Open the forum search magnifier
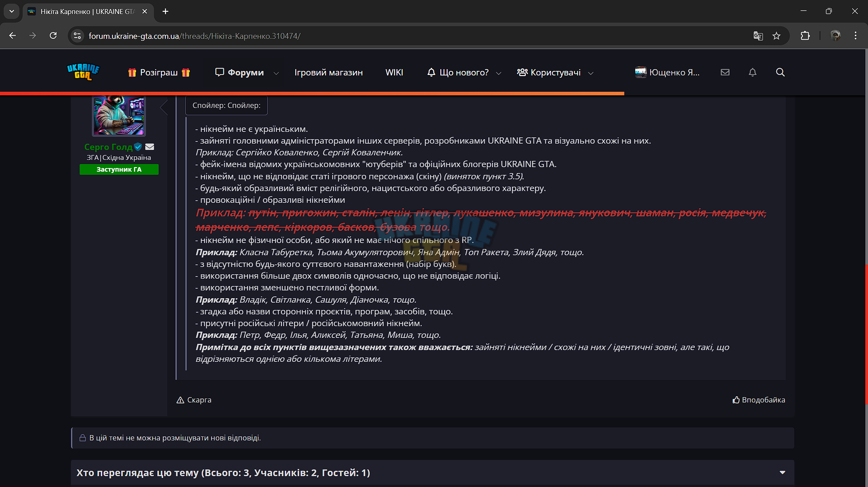The height and width of the screenshot is (487, 868). tap(780, 72)
